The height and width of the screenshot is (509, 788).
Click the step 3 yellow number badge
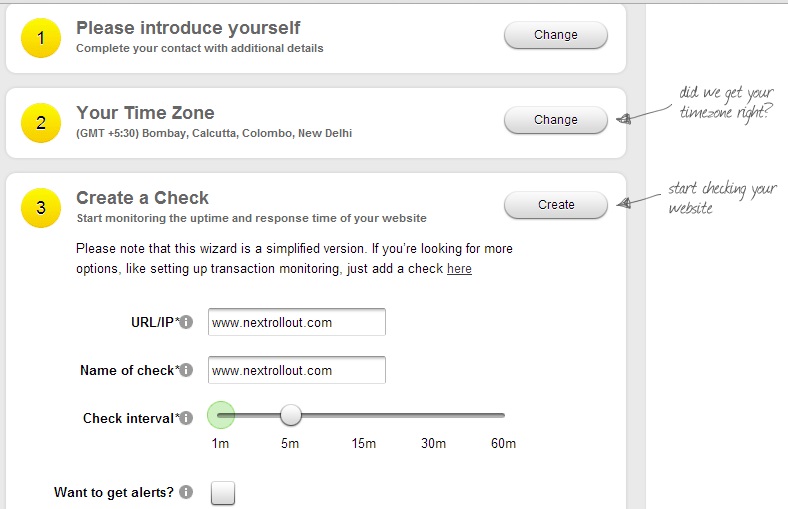point(42,208)
